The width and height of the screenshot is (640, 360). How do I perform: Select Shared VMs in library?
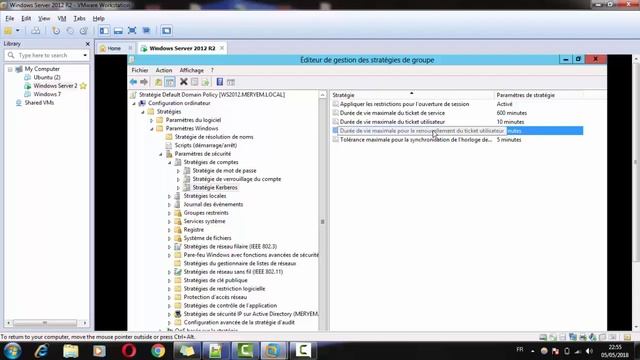(39, 102)
